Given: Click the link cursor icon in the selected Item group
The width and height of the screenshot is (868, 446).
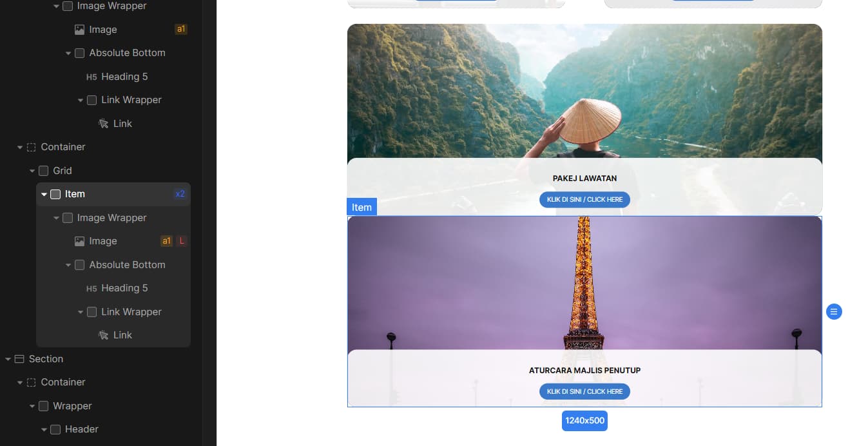Looking at the screenshot, I should 103,335.
